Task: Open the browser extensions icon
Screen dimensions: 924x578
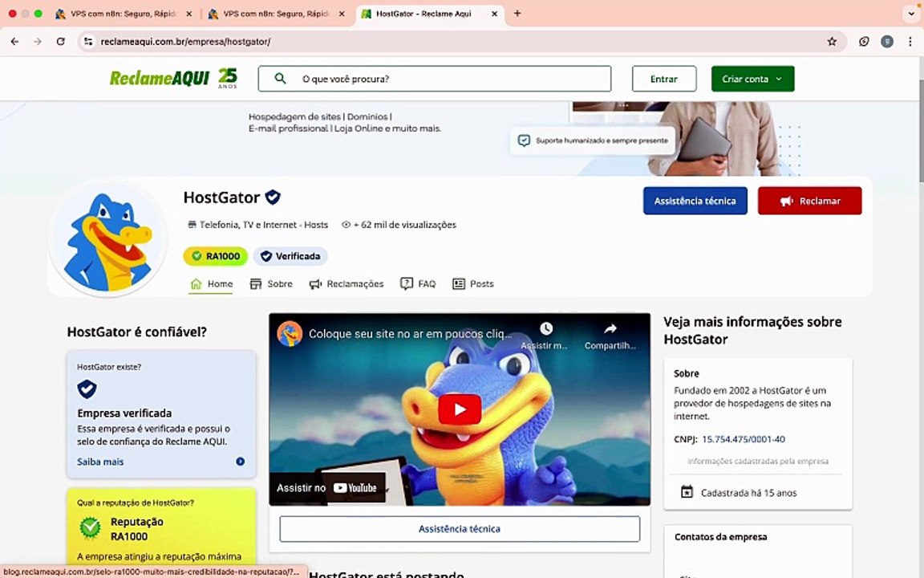Action: pyautogui.click(x=864, y=41)
